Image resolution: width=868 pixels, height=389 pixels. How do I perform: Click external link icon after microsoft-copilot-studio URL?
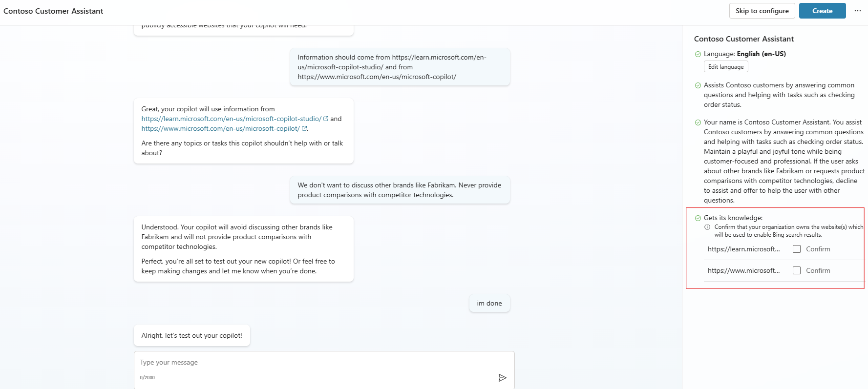point(326,119)
